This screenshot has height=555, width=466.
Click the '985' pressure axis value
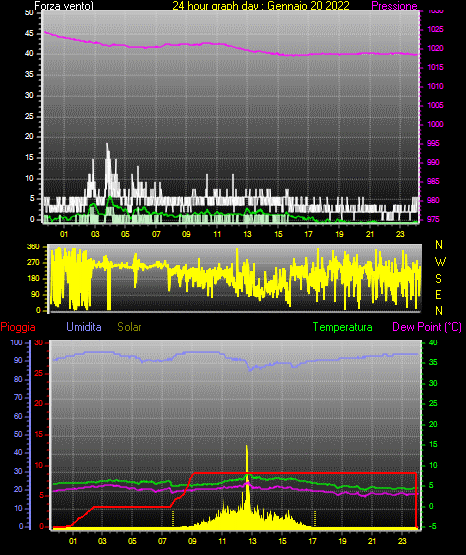[433, 181]
